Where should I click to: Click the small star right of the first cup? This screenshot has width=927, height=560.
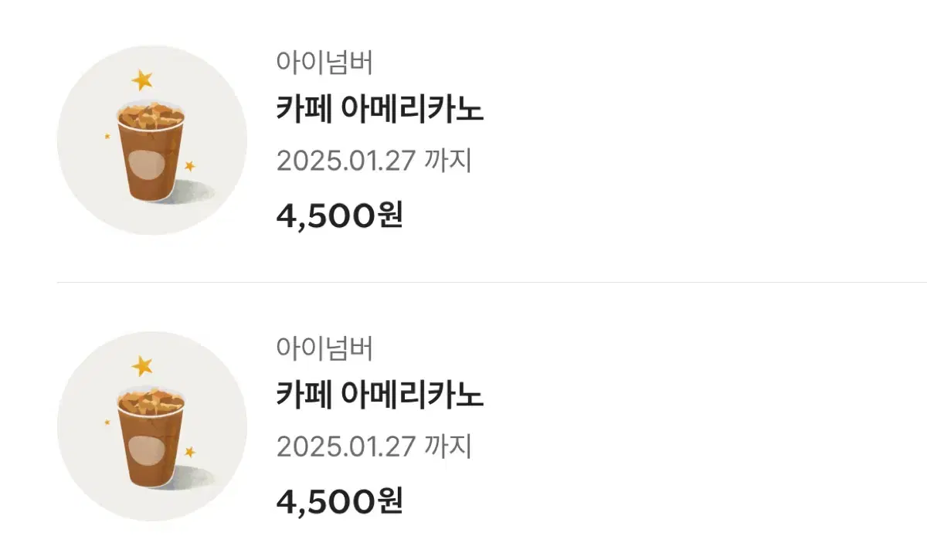(190, 165)
